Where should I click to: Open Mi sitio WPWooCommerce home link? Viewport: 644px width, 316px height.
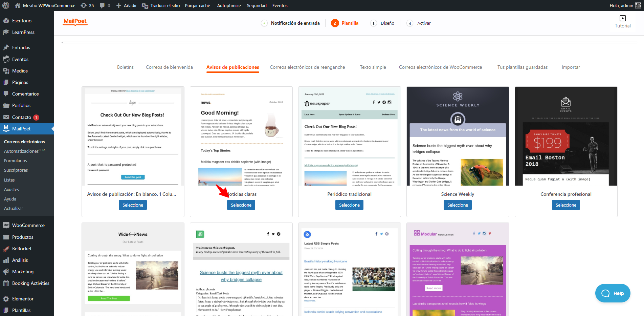click(45, 5)
